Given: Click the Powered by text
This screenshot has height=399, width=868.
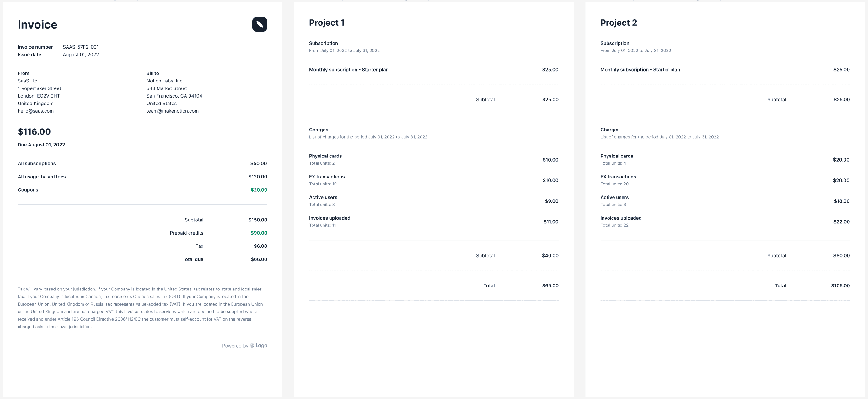Looking at the screenshot, I should 235,346.
